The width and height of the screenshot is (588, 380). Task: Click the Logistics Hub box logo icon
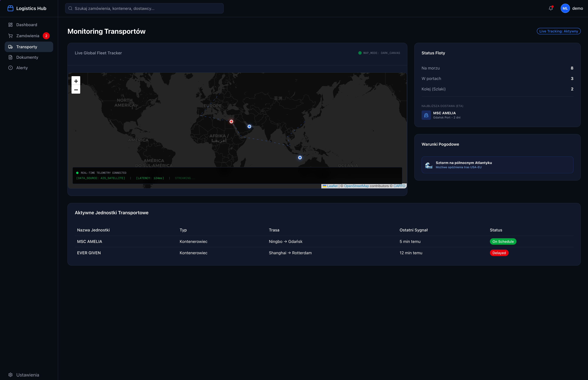pyautogui.click(x=10, y=8)
